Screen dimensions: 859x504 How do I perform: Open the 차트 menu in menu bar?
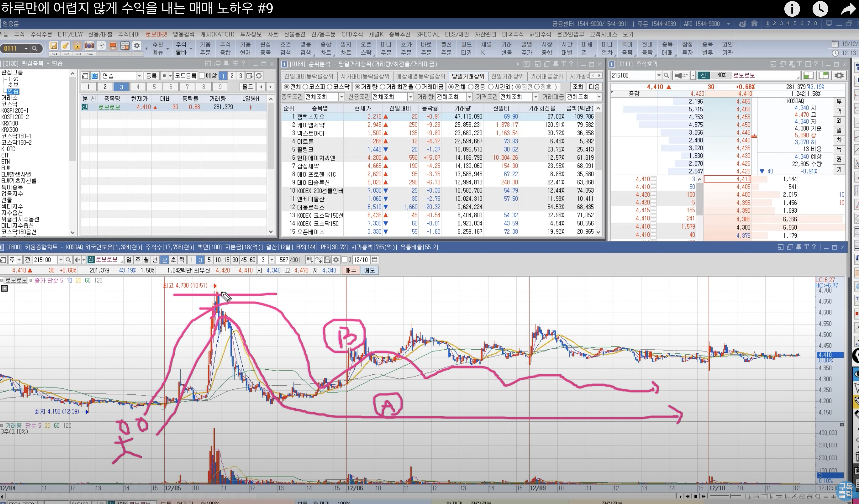272,34
